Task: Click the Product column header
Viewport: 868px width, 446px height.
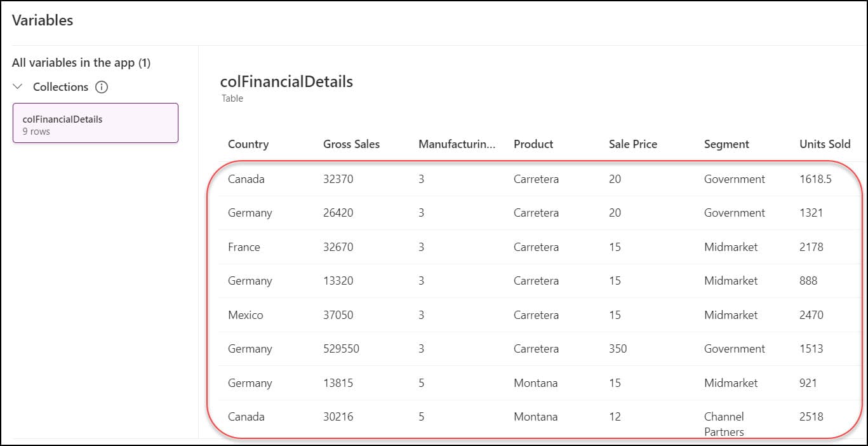Action: (x=533, y=144)
